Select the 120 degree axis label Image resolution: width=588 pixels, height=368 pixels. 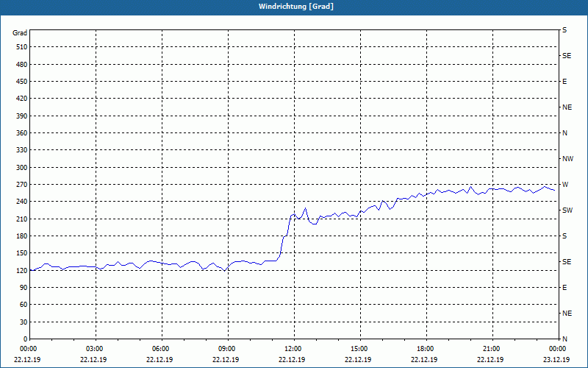21,270
